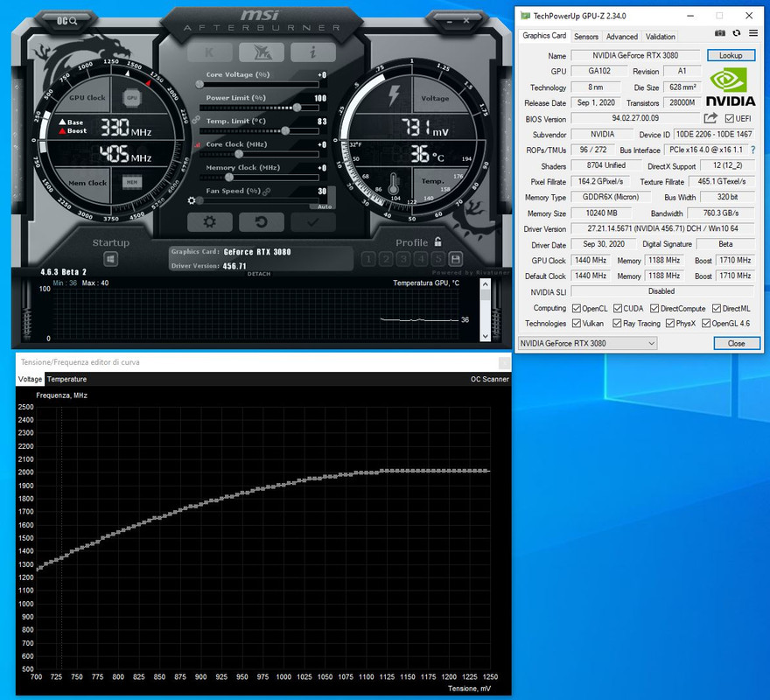Click DETACH under the Afterburner panel
Viewport: 770px width, 700px height.
pyautogui.click(x=259, y=274)
